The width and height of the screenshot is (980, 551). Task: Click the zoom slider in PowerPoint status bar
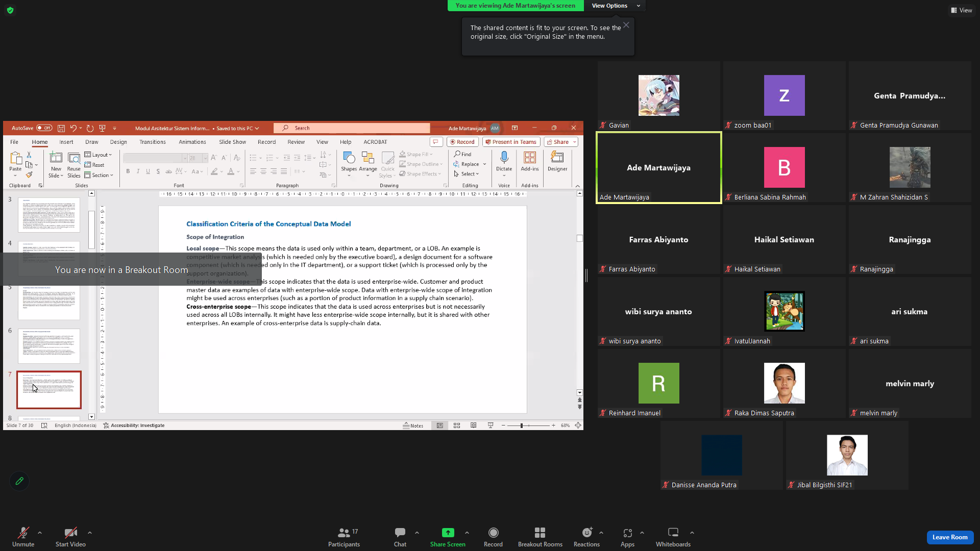528,425
